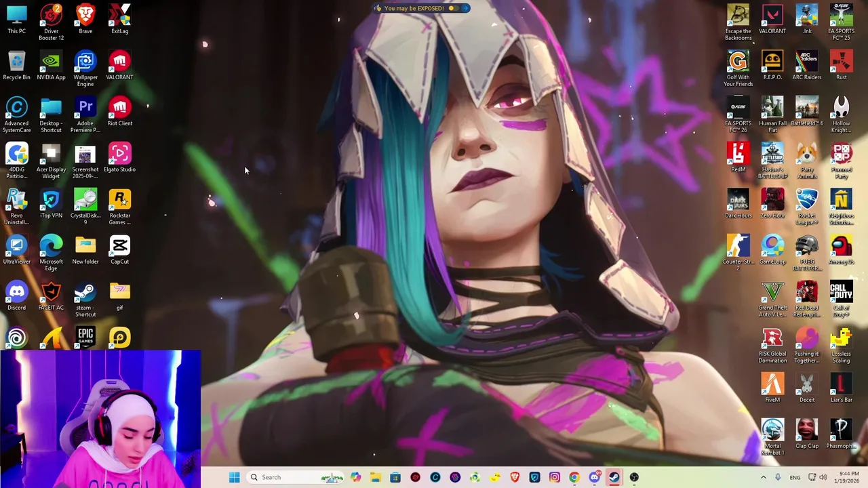The image size is (868, 488).
Task: Open the This PC desktop icon
Action: (17, 19)
